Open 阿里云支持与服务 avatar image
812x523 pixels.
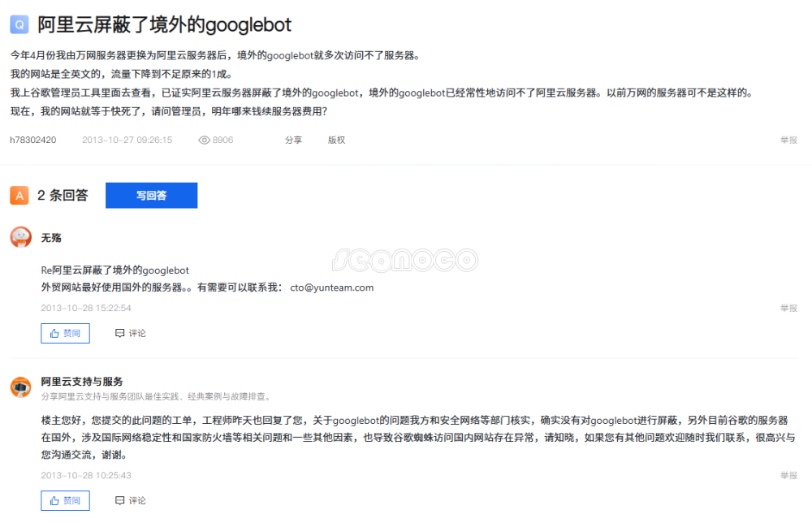[20, 387]
